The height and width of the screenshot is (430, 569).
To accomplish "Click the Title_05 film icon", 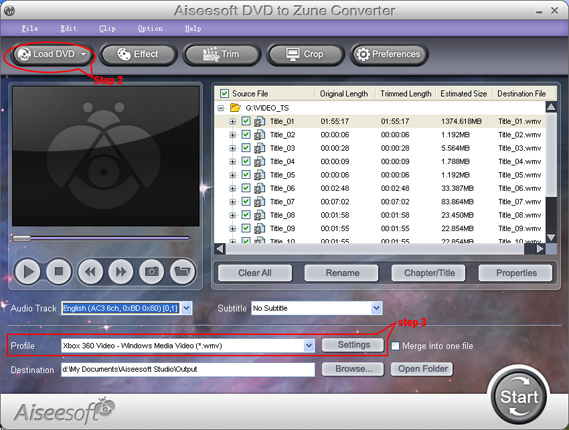I will pos(259,175).
